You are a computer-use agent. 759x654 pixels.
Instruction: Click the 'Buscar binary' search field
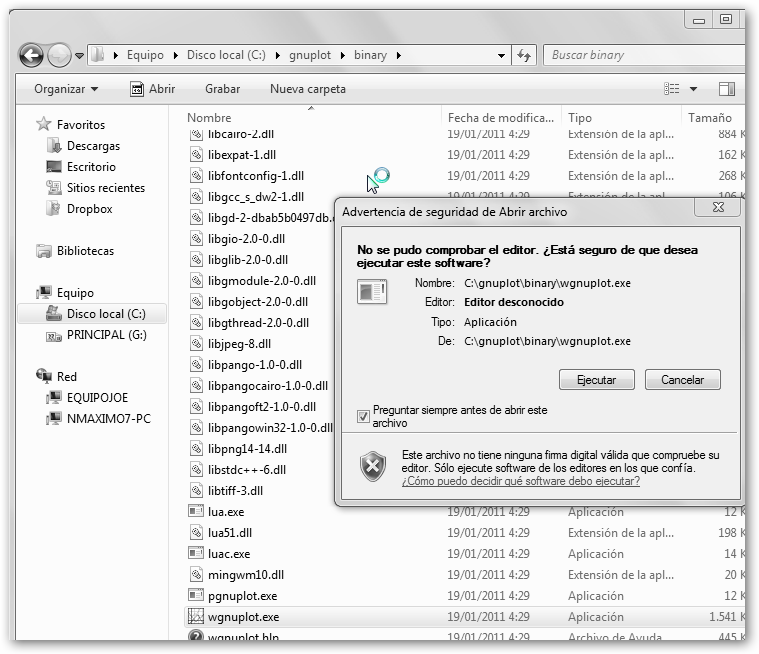(x=640, y=56)
